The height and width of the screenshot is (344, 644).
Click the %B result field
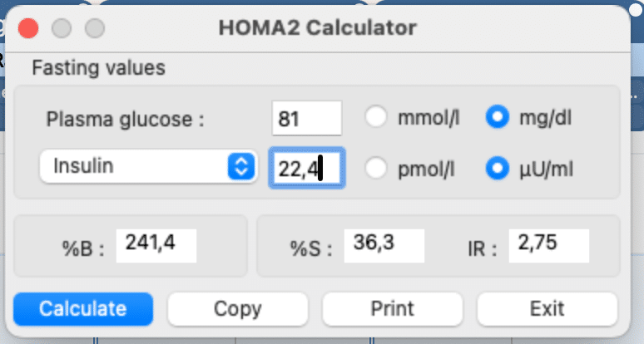click(x=156, y=244)
